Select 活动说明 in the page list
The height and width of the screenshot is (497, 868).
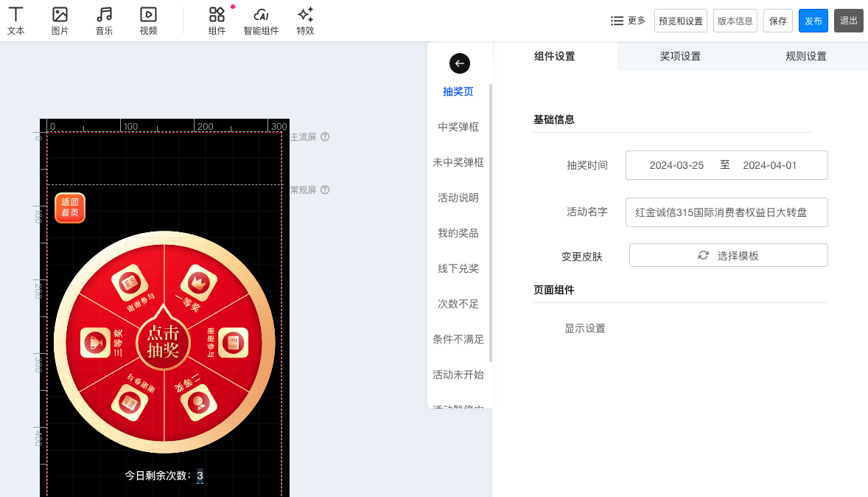coord(458,198)
